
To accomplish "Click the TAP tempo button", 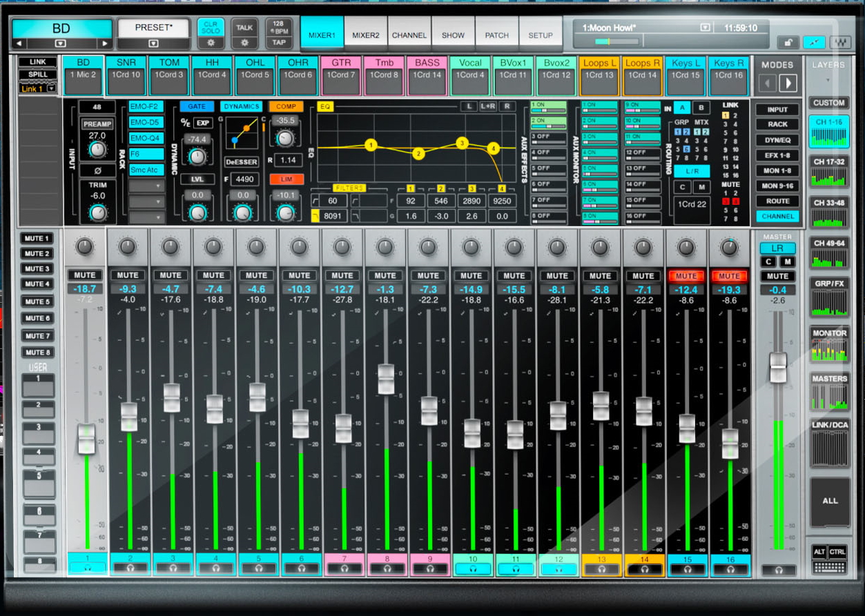I will click(x=278, y=42).
